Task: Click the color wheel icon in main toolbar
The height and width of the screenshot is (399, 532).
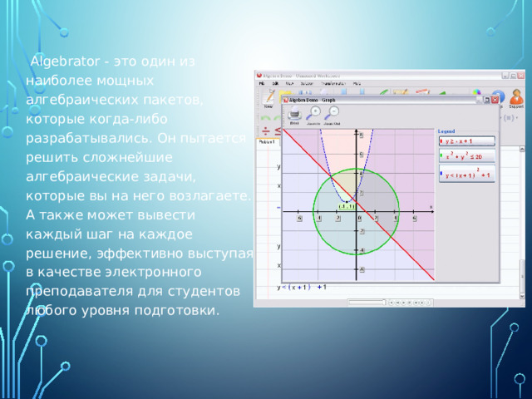Action: tap(476, 93)
